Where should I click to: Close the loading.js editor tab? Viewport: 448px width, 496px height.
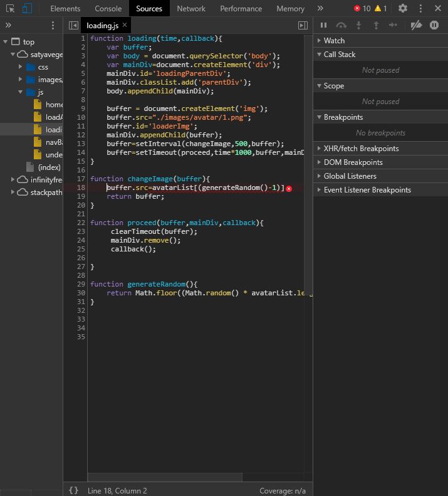tap(125, 24)
